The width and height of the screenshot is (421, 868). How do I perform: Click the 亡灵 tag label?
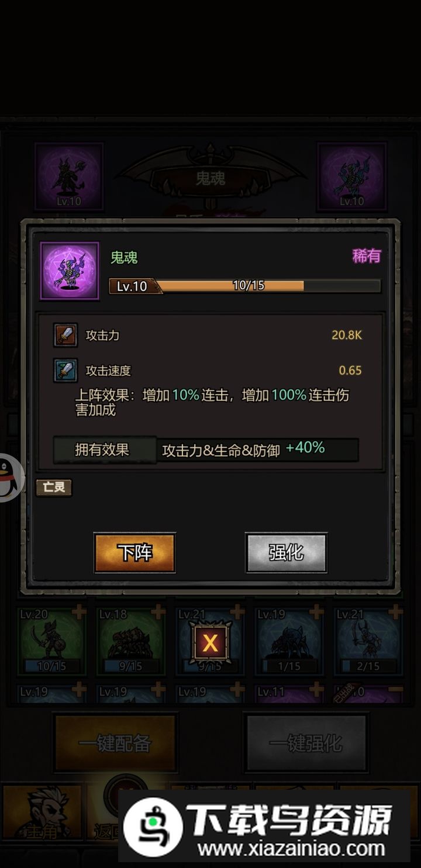54,487
